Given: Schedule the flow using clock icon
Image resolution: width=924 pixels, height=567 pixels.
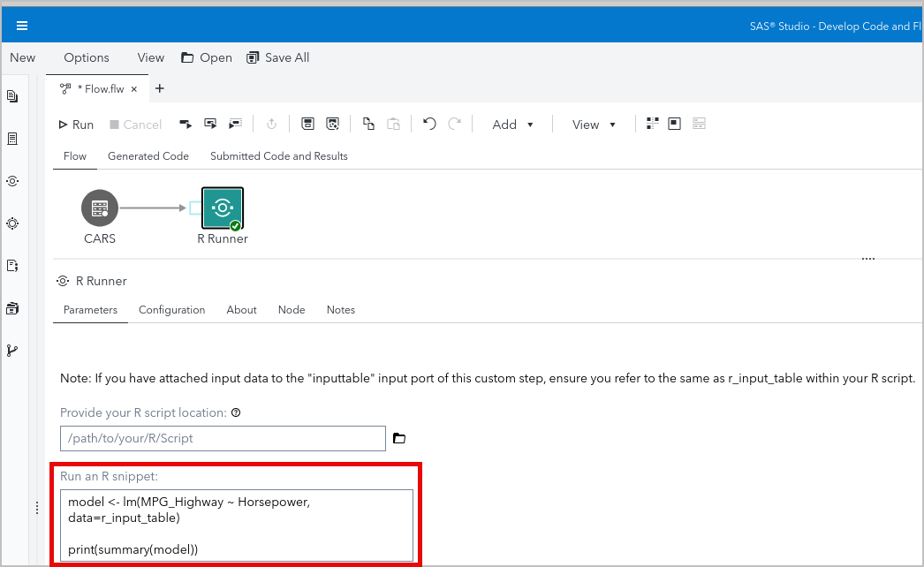Looking at the screenshot, I should [x=271, y=124].
